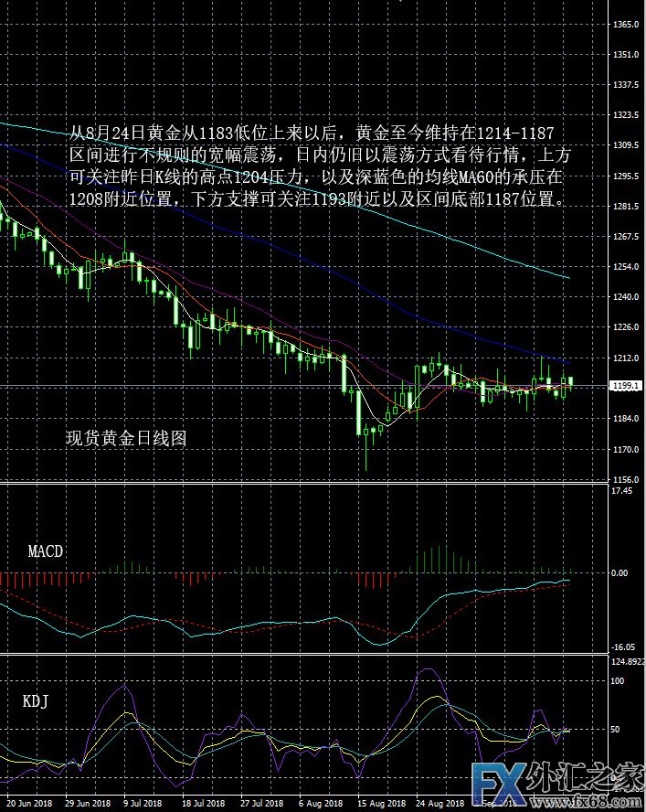The height and width of the screenshot is (812, 646).
Task: Select the MACD -16.05 axis value
Action: [622, 646]
